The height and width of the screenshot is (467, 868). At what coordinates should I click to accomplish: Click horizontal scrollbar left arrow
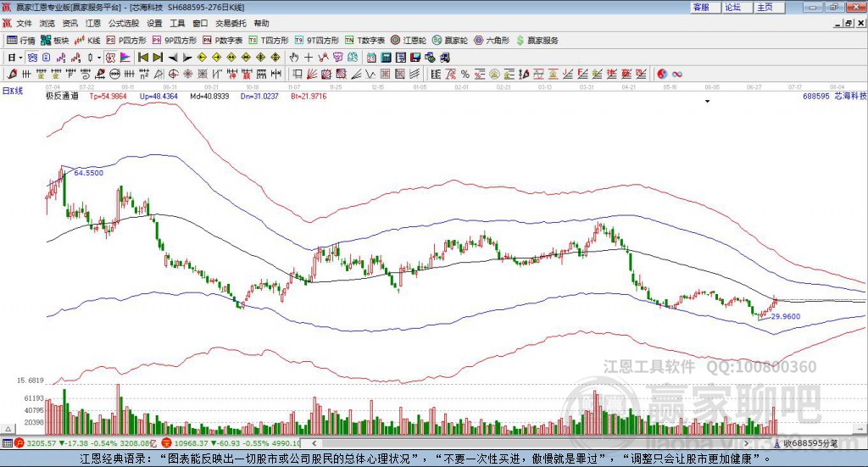(x=314, y=443)
